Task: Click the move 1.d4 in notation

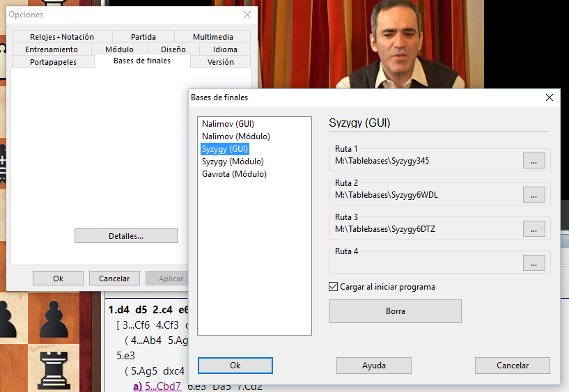Action: point(118,310)
